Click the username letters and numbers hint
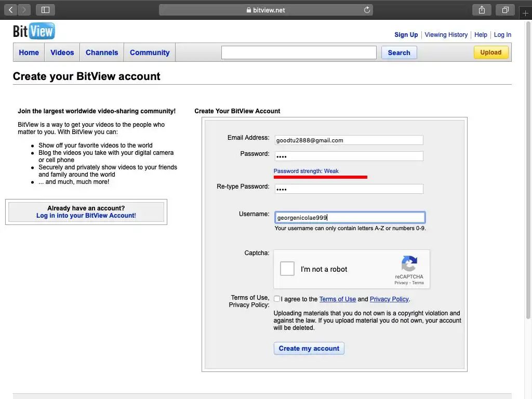Viewport: 532px width, 399px height. coord(350,229)
